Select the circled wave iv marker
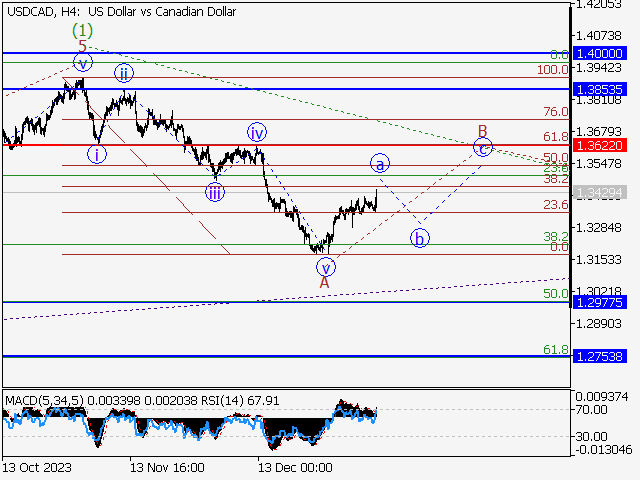 click(257, 132)
